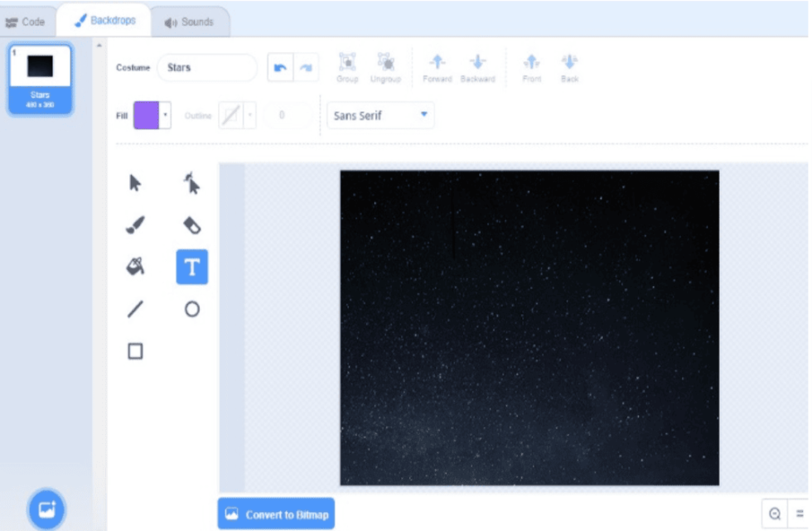This screenshot has height=531, width=812.
Task: Click the Convert to Bitmap button
Action: pos(276,513)
